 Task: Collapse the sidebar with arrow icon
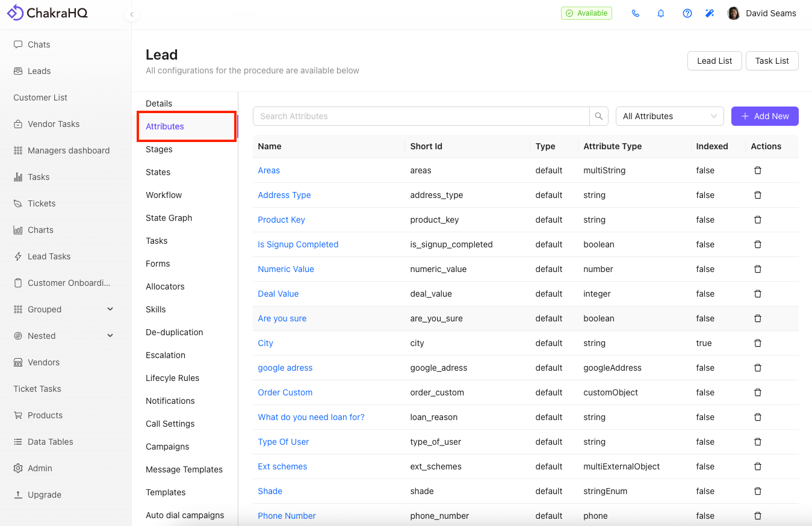pos(131,14)
